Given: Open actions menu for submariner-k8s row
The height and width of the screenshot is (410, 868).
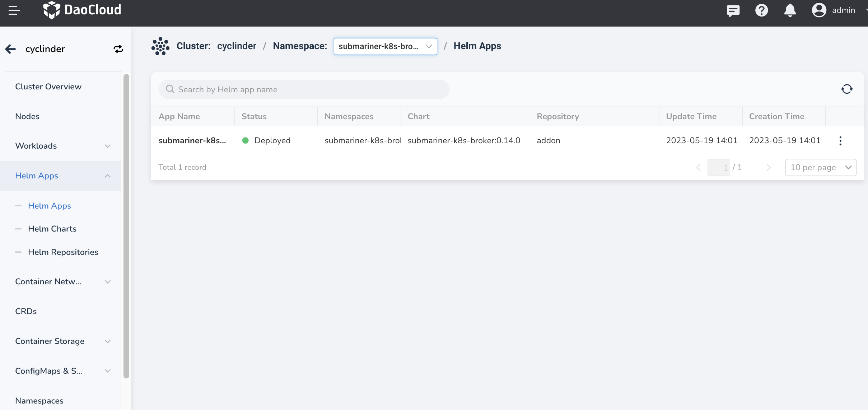Looking at the screenshot, I should [840, 141].
